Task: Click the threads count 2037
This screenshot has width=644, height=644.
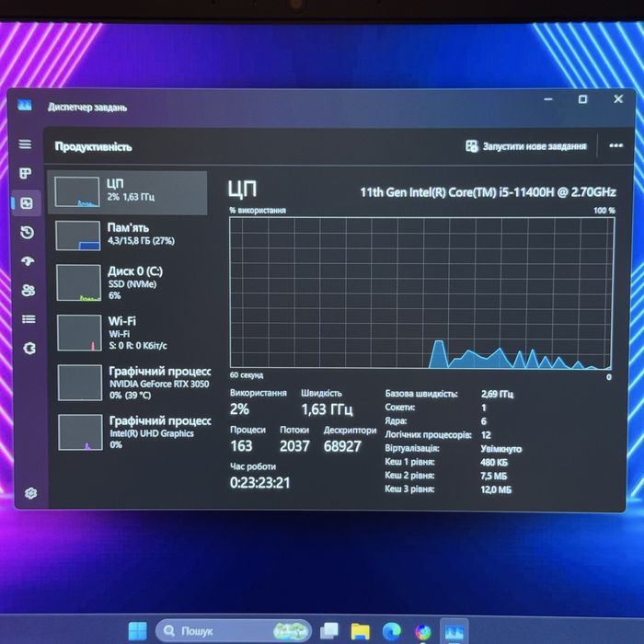Action: (x=294, y=446)
